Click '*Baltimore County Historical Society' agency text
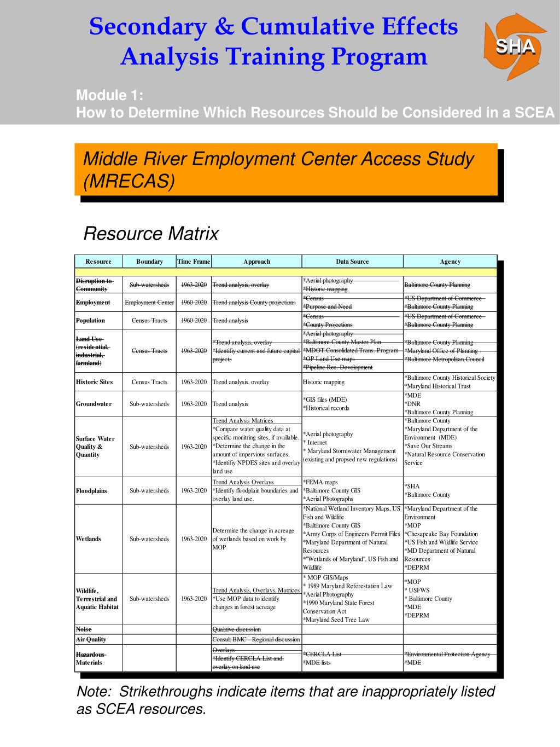 (x=450, y=378)
